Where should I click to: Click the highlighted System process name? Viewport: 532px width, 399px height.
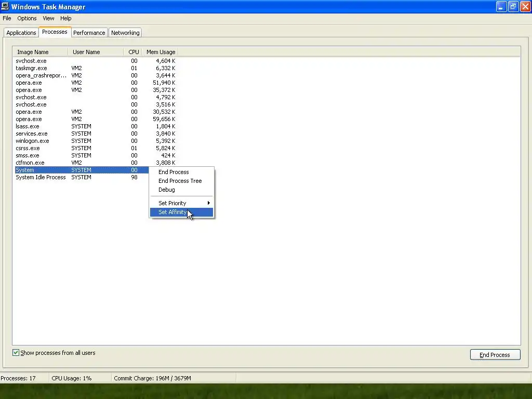pyautogui.click(x=25, y=170)
